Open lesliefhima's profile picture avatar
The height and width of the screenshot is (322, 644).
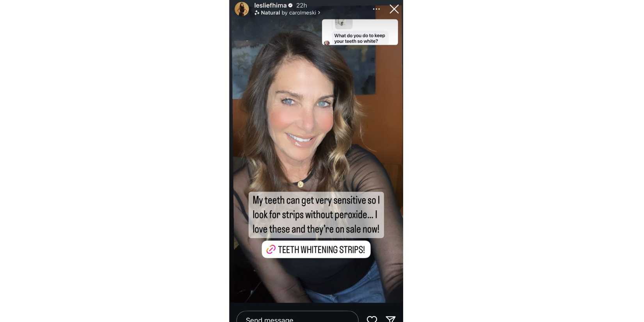tap(242, 9)
